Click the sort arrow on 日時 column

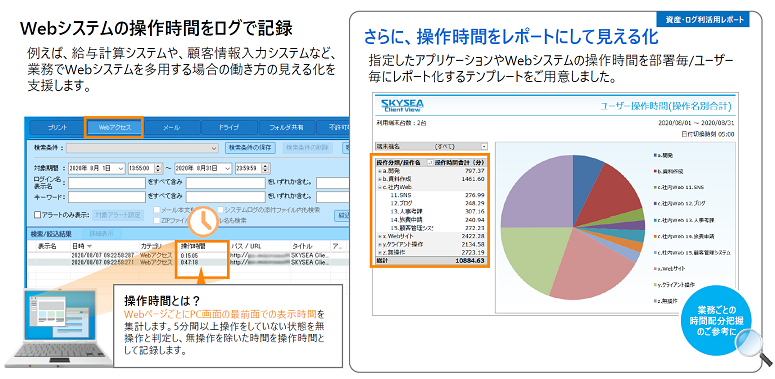[90, 246]
